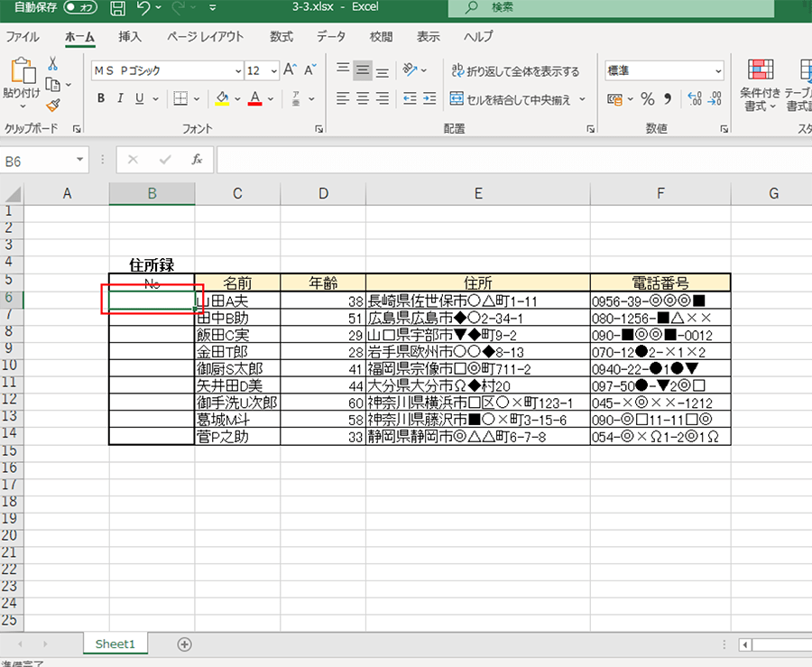Open the number format 標準 dropdown
812x667 pixels.
718,71
